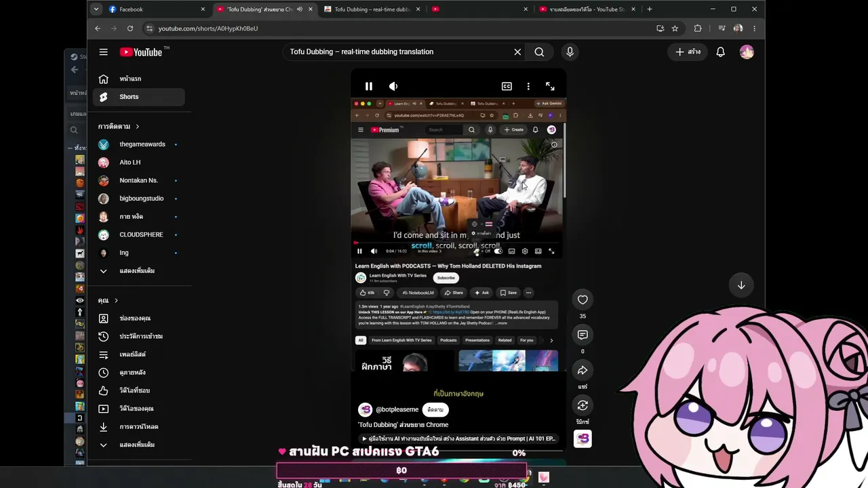This screenshot has width=868, height=488.
Task: Open CLOUDSPHERE subscription
Action: pyautogui.click(x=139, y=235)
